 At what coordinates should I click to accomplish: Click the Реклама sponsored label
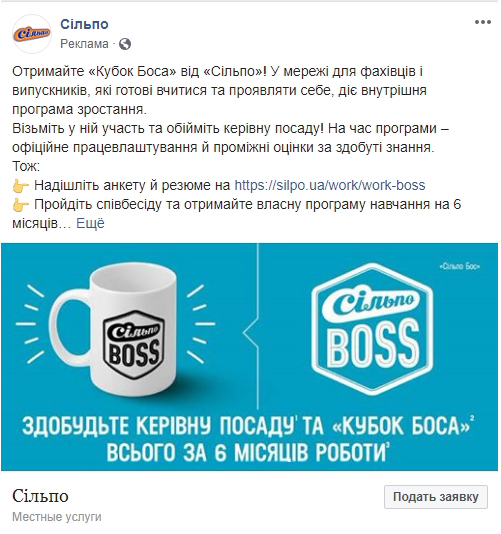coord(84,44)
